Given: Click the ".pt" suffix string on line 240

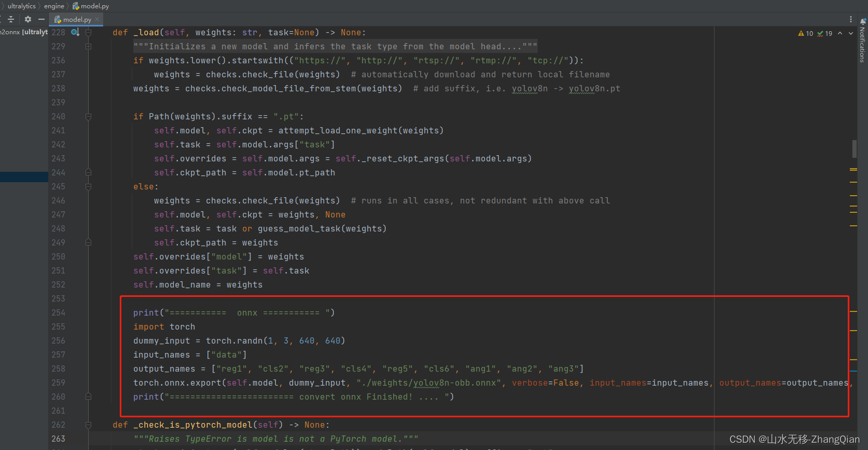Looking at the screenshot, I should point(286,117).
